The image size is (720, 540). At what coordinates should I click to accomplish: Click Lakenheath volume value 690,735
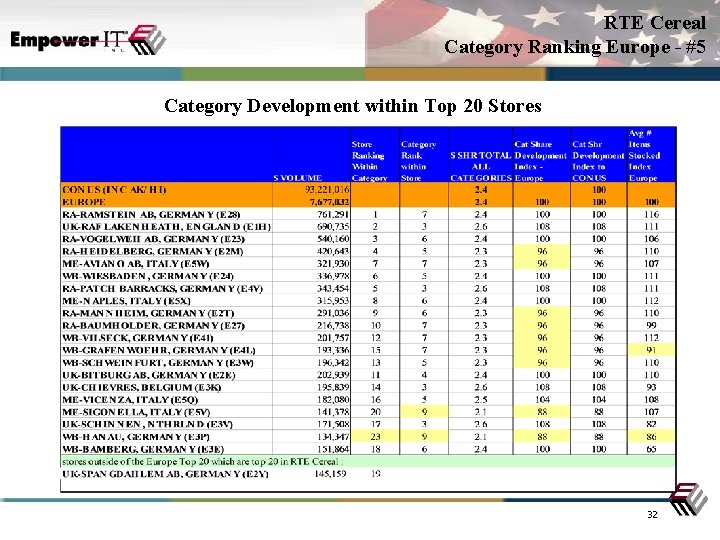click(333, 227)
